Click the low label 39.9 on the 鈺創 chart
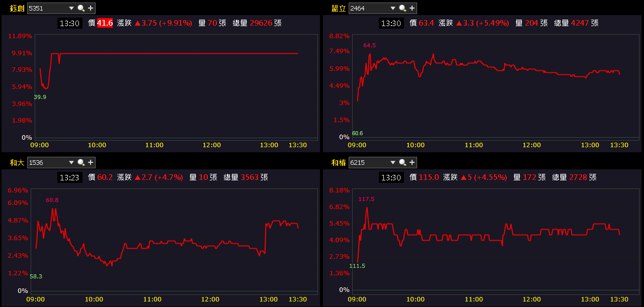 coord(40,97)
